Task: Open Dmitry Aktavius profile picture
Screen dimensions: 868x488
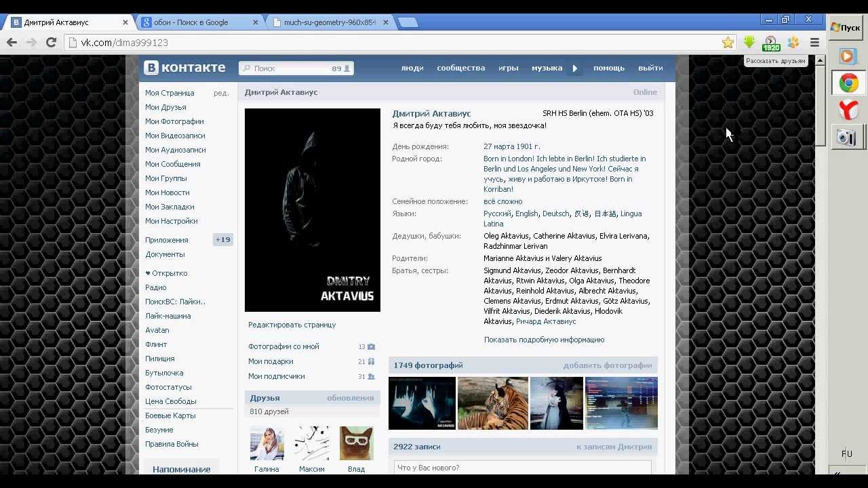Action: [313, 210]
